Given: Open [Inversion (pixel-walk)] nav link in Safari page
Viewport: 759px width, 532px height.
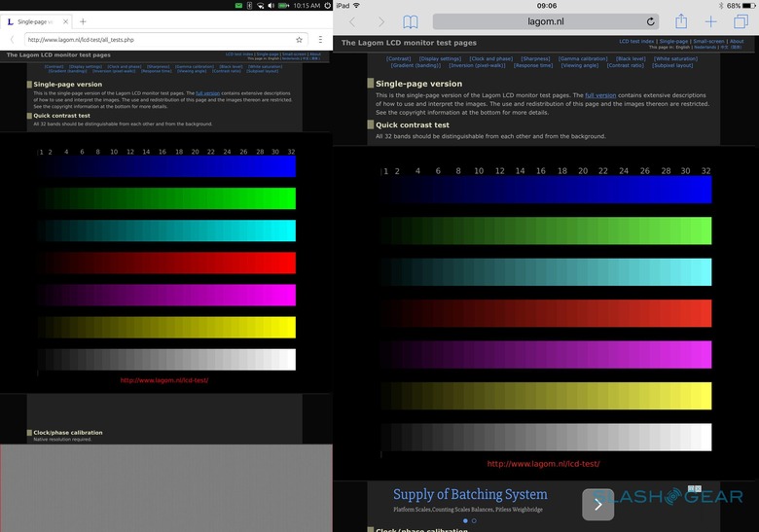Looking at the screenshot, I should [477, 65].
